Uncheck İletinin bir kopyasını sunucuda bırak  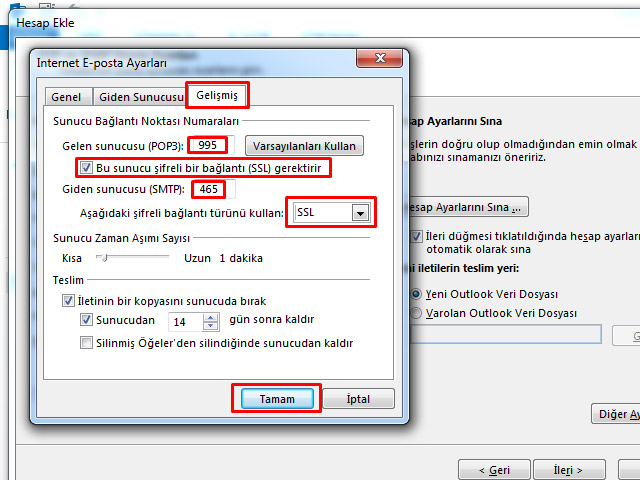69,301
